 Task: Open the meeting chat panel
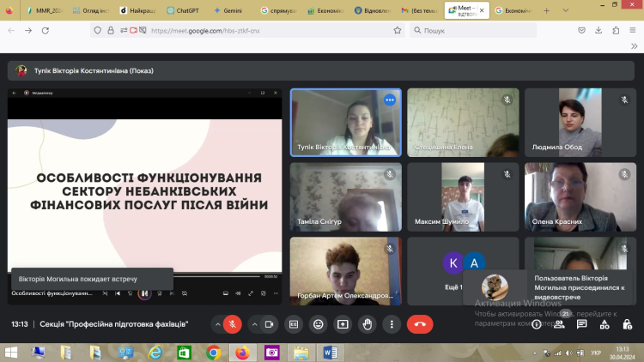[581, 324]
